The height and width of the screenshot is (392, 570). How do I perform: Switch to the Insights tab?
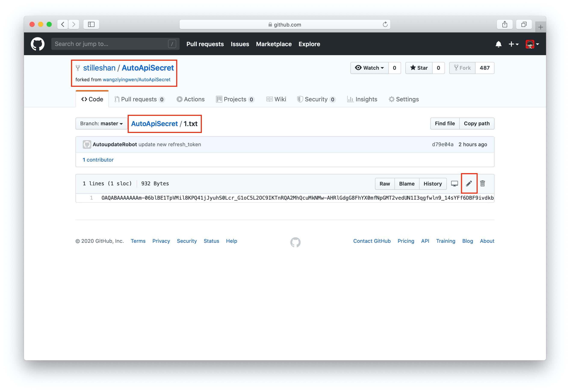362,99
